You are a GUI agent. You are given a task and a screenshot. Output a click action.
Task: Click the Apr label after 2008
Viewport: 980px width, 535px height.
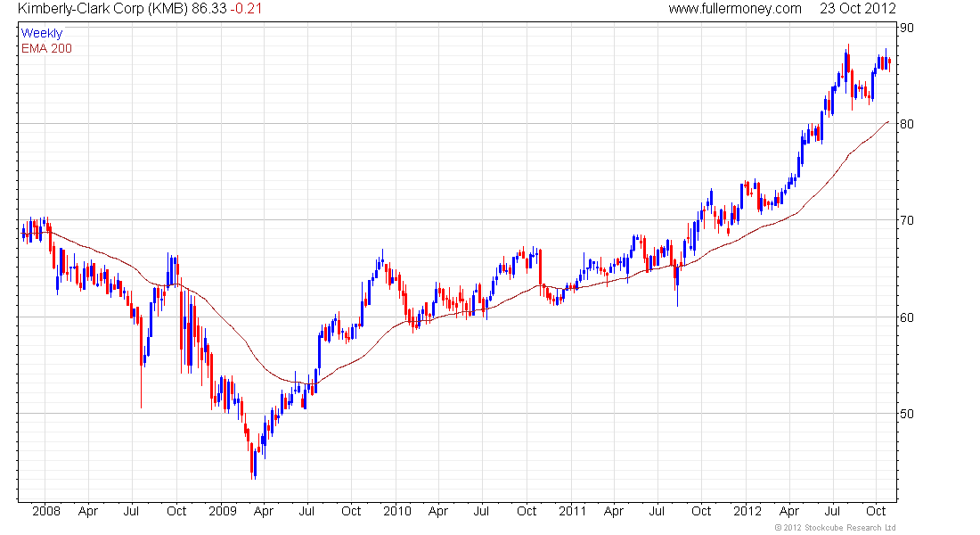coord(88,512)
